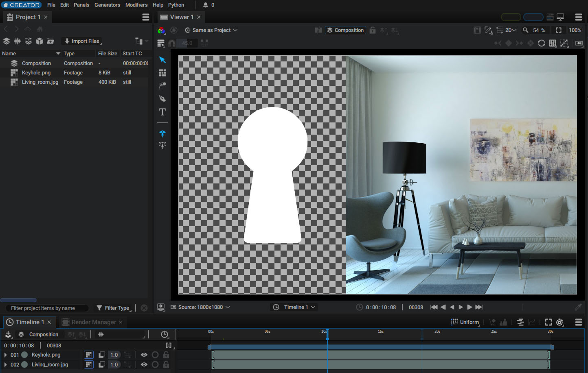Toggle solo circle for Keyhole.png layer
Viewport: 588px width, 373px height.
pos(155,355)
